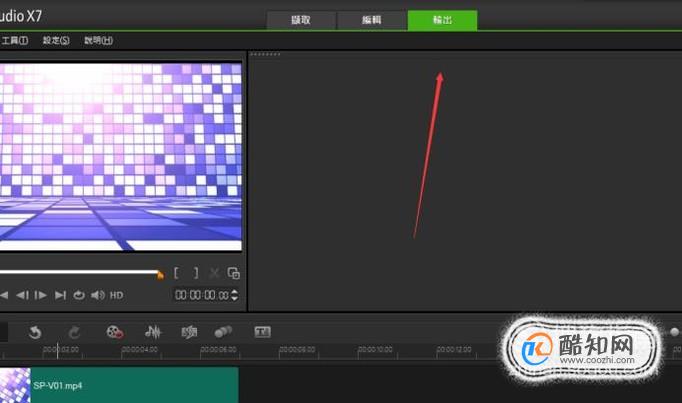Click the SP-V01.mp4 clip thumbnail
The image size is (682, 403).
coord(15,385)
